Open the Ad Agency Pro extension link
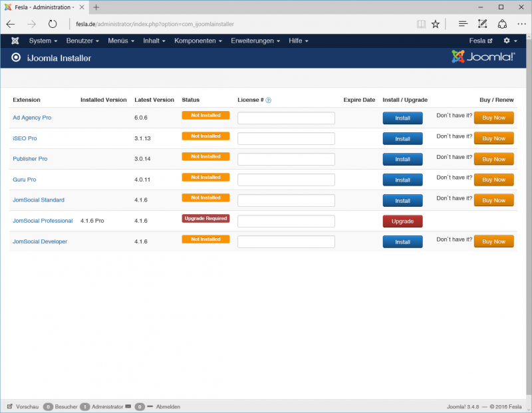 (x=32, y=118)
